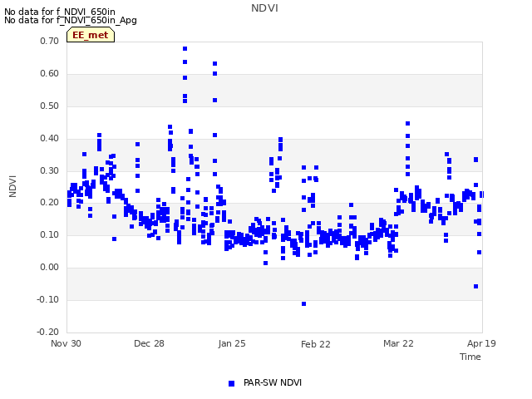This screenshot has height=399, width=532.
Task: Click the Dec 28 x-axis tick label
Action: (x=149, y=343)
